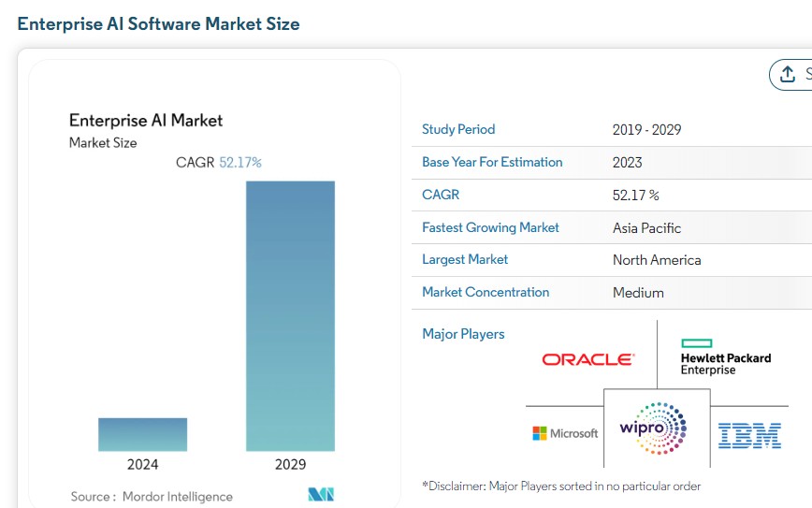Click the Mordor Intelligence logo mark
Image resolution: width=812 pixels, height=508 pixels.
pyautogui.click(x=321, y=495)
